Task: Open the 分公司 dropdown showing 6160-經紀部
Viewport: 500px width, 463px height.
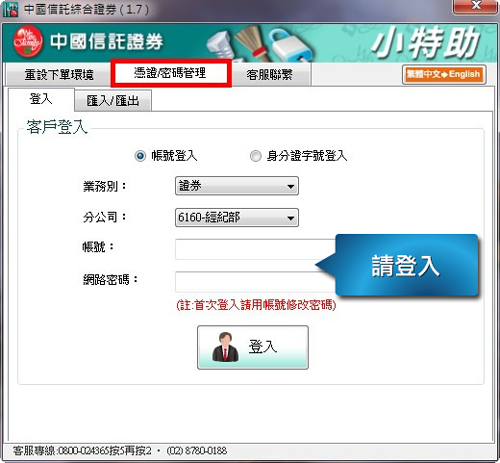Action: tap(237, 218)
